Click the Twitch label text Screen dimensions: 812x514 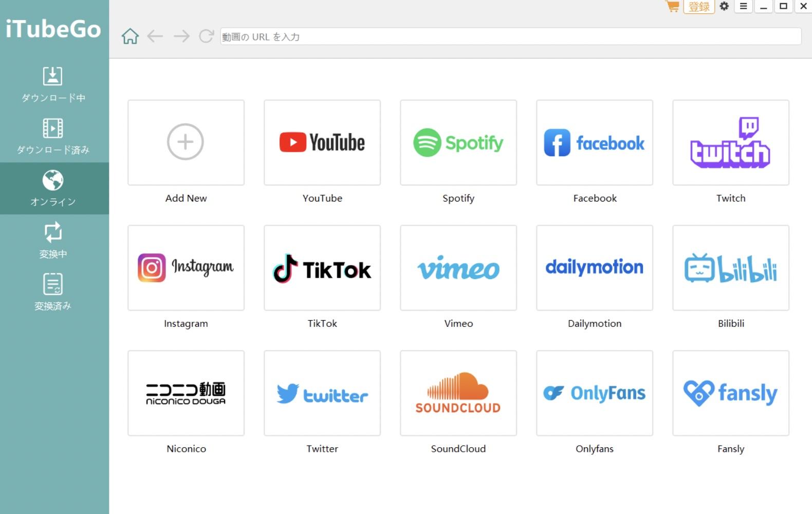coord(731,198)
